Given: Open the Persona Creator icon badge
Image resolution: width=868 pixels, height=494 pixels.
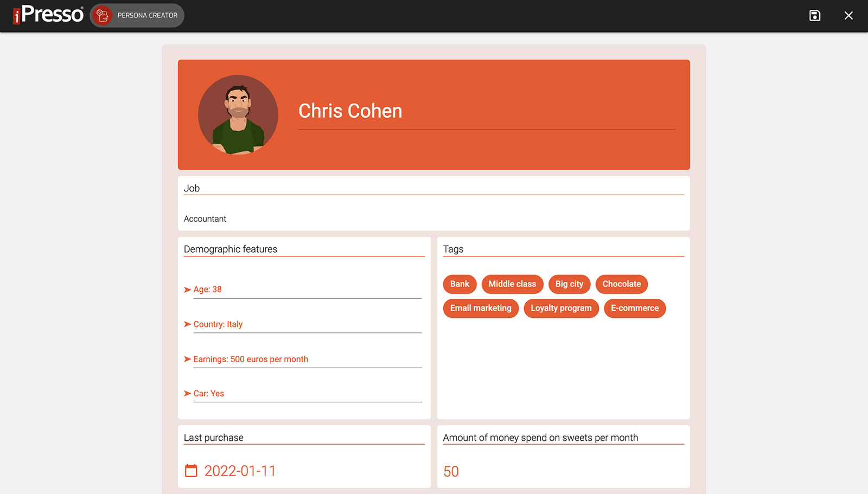Looking at the screenshot, I should coord(103,15).
